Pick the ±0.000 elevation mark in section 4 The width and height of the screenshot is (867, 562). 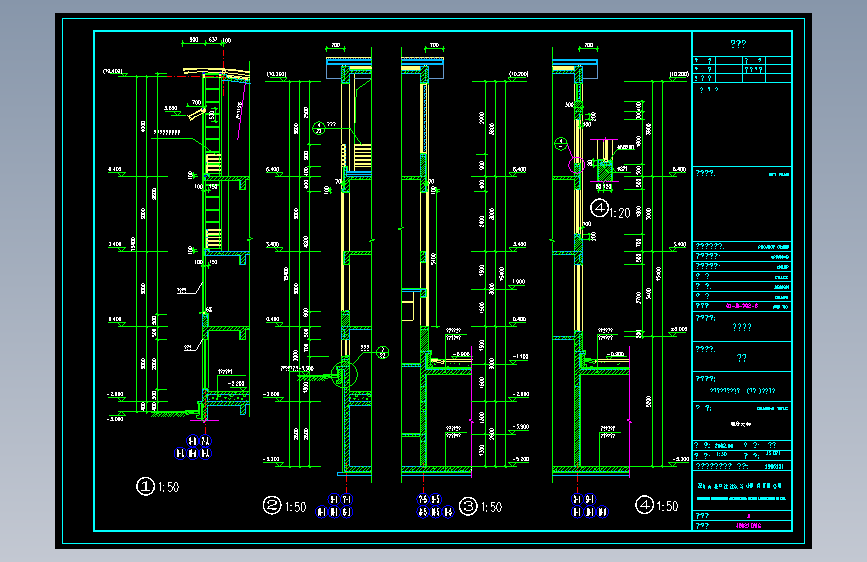pyautogui.click(x=679, y=329)
